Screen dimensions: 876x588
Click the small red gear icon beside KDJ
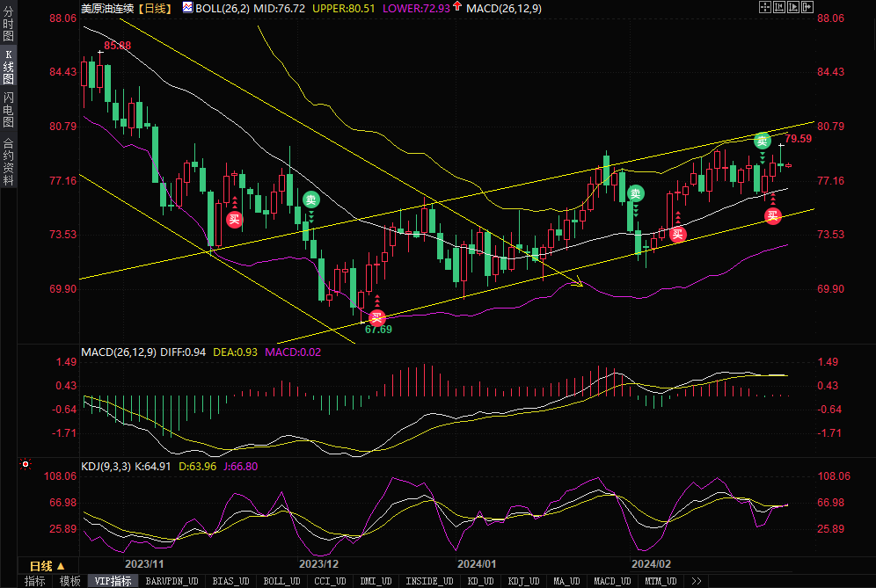pyautogui.click(x=26, y=465)
